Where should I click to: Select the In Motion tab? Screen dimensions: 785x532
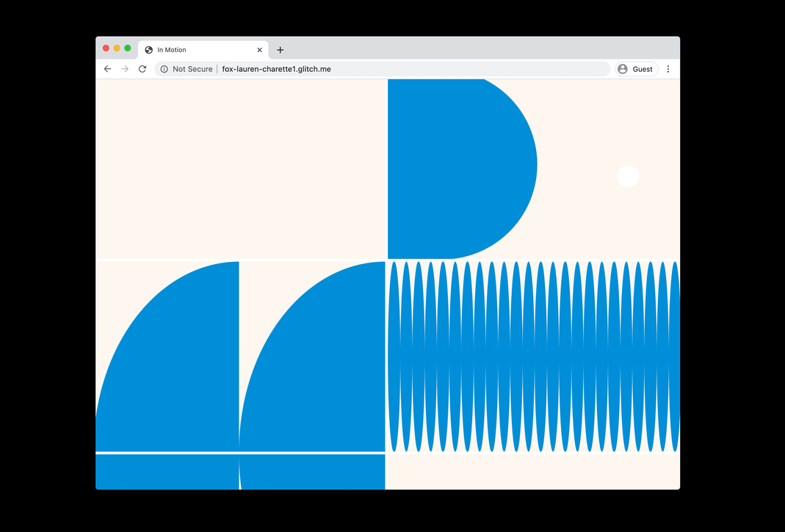click(x=203, y=50)
